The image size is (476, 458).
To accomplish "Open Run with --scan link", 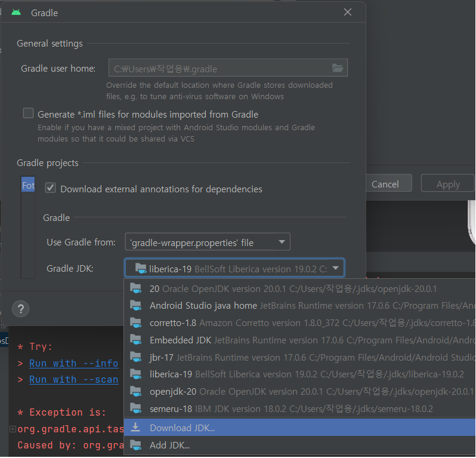I will tap(74, 380).
